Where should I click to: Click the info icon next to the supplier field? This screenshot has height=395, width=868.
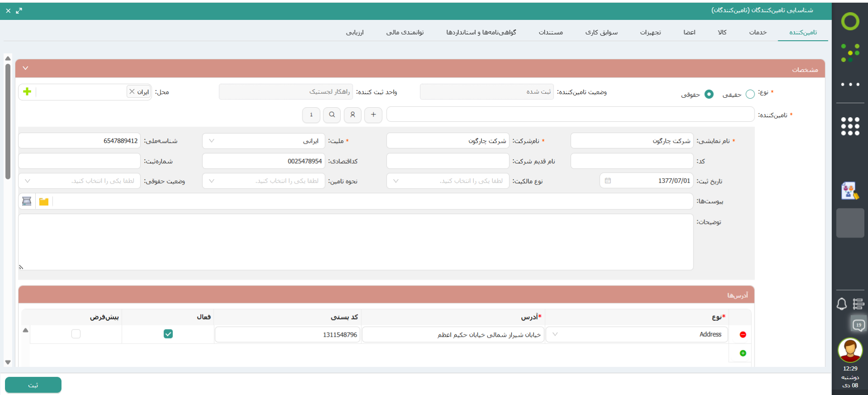pos(311,115)
